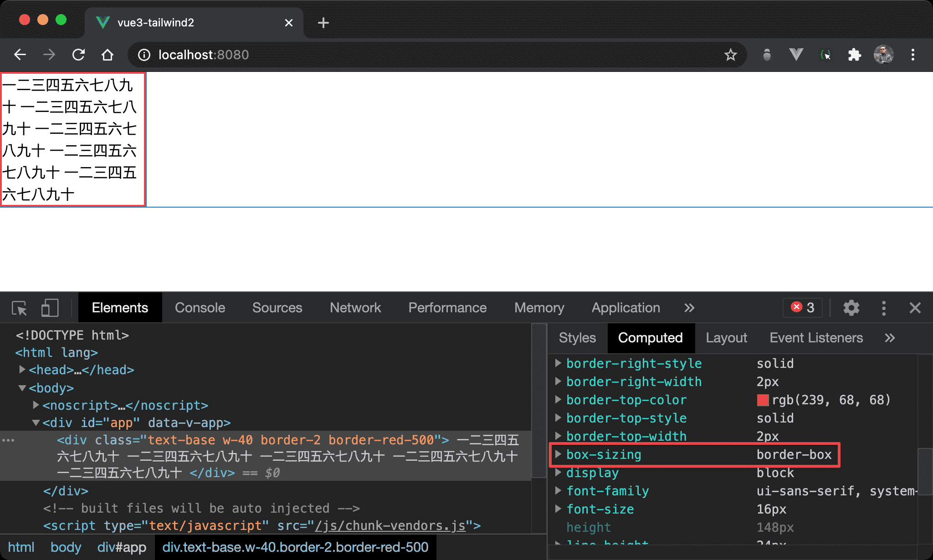Open the Chrome profile avatar

[x=883, y=55]
